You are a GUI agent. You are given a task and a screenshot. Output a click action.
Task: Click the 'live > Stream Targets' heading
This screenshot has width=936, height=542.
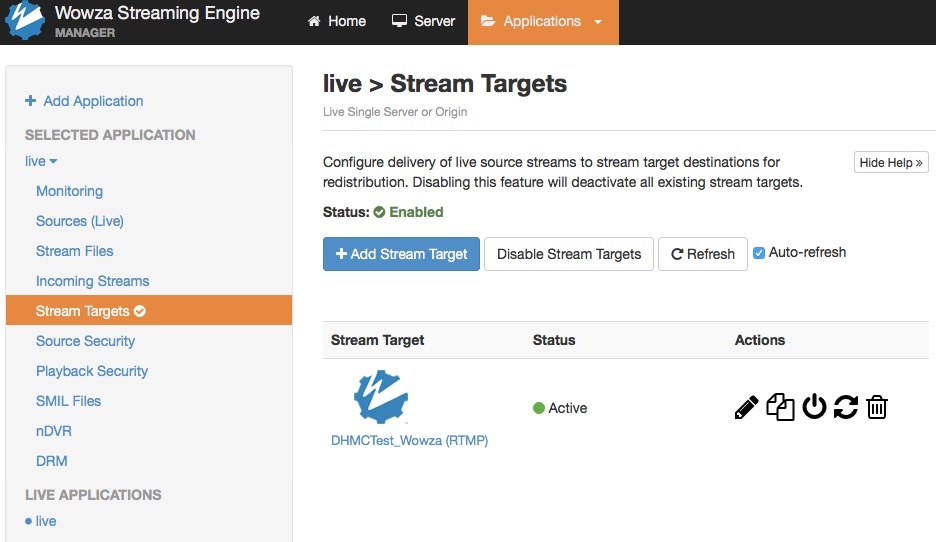445,84
